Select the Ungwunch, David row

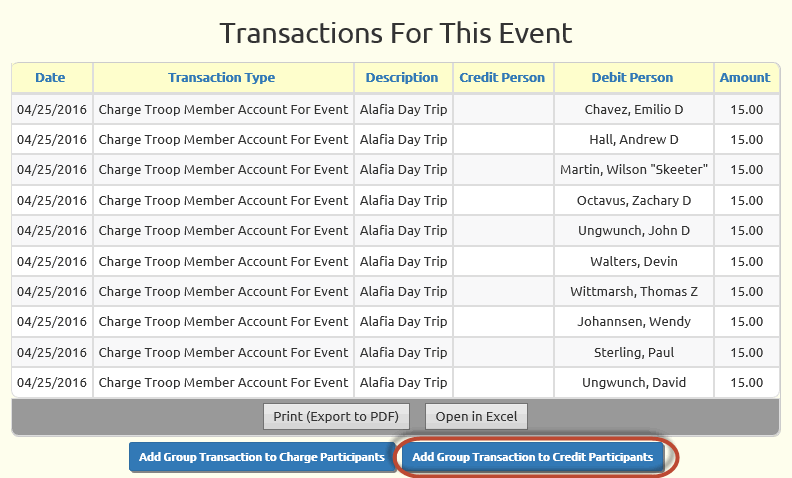395,383
